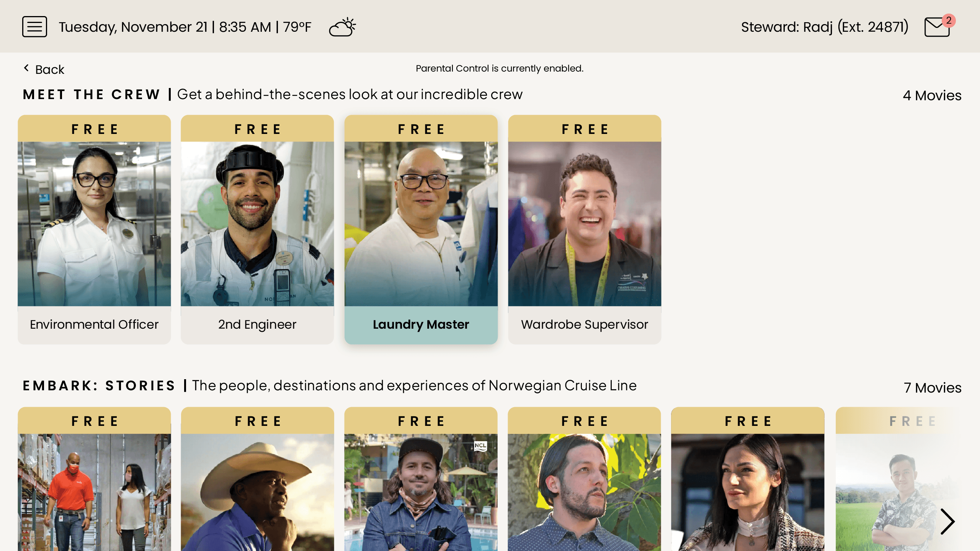The image size is (980, 551).
Task: Select the Meet the Crew heading
Action: (91, 95)
